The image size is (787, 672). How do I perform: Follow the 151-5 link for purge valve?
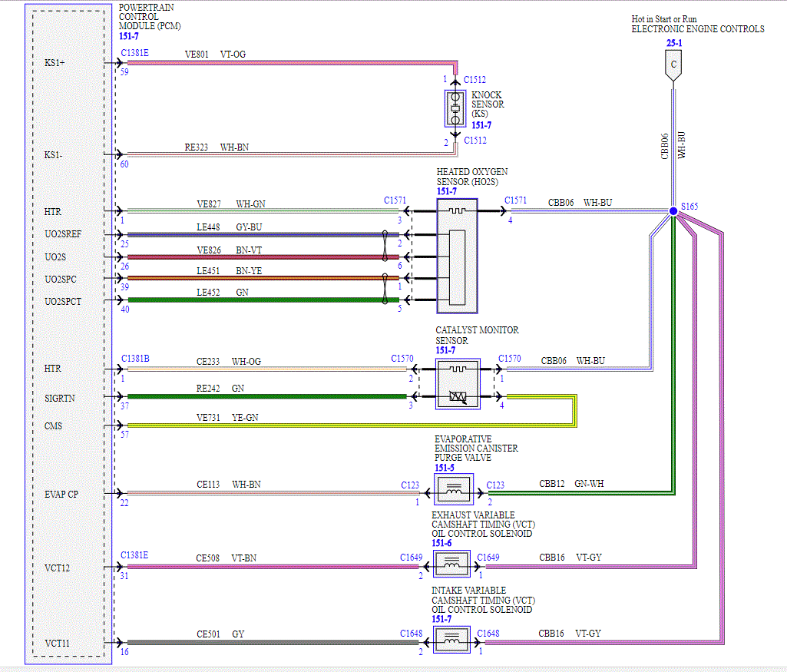click(x=445, y=468)
